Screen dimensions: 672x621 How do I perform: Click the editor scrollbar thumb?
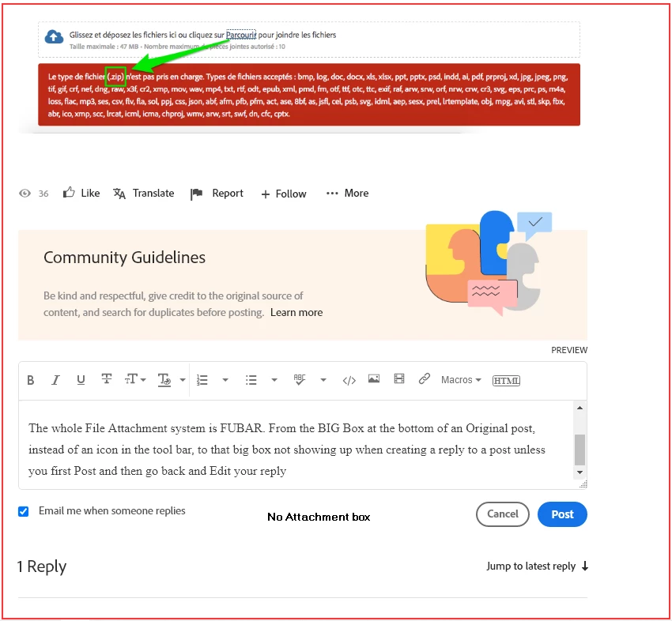580,450
